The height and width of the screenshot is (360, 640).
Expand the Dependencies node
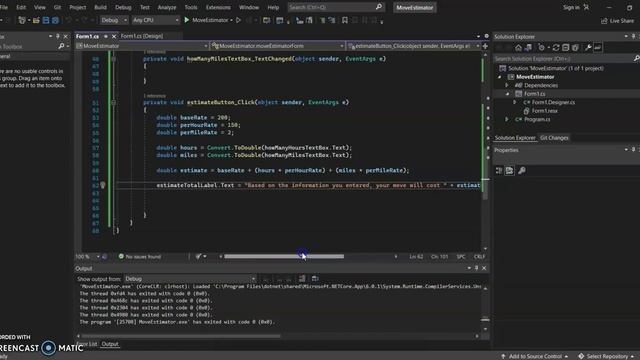[x=507, y=85]
